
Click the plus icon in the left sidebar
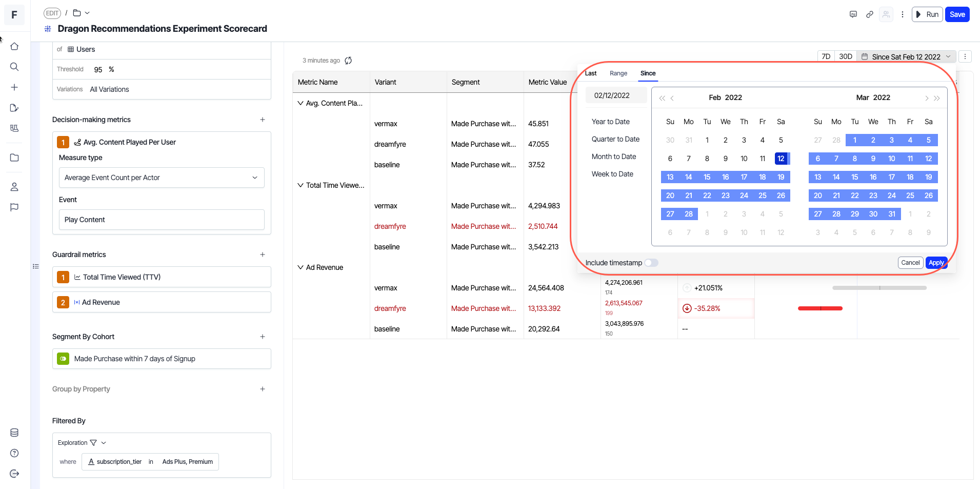(x=14, y=87)
